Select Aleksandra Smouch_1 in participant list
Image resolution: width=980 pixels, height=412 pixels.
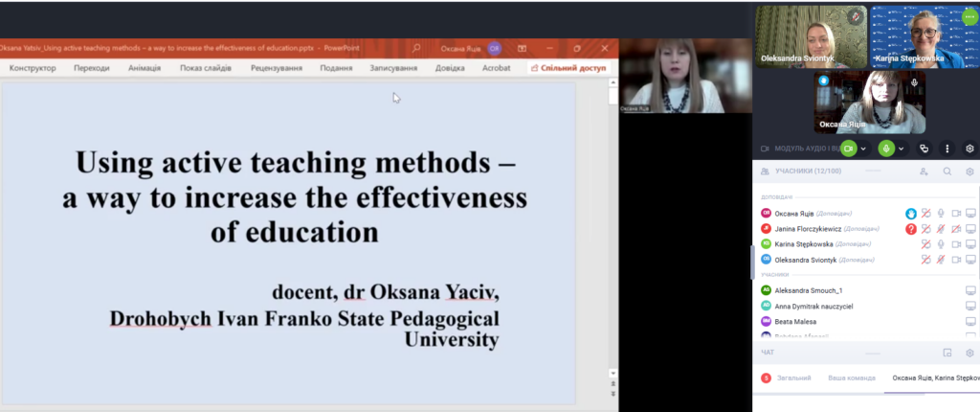tap(808, 290)
